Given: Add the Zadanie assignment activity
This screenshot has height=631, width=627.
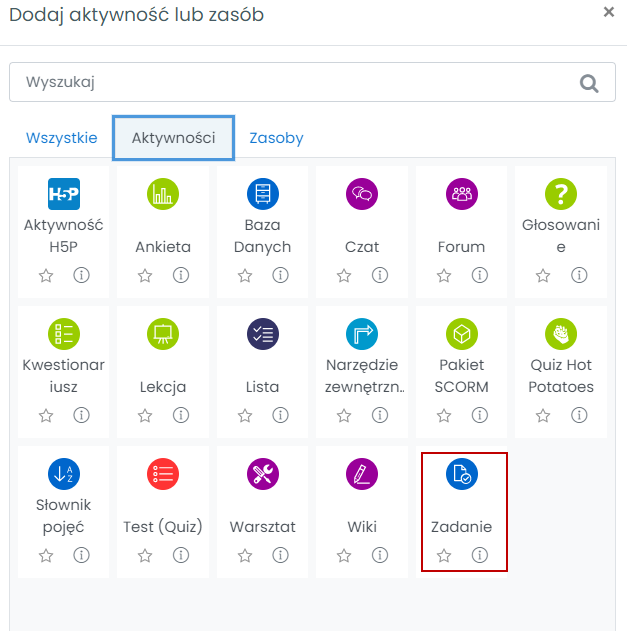Looking at the screenshot, I should [462, 474].
